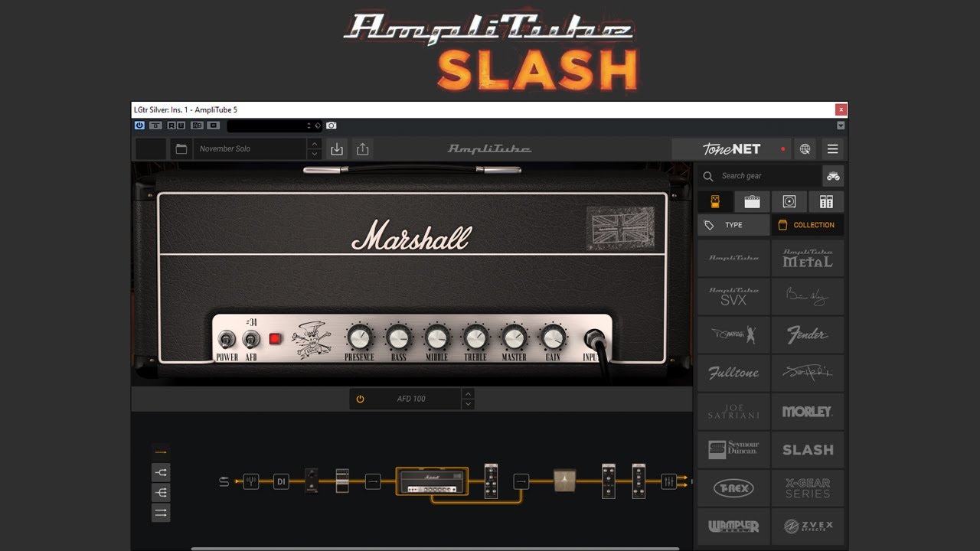Step to next amp model arrow
The height and width of the screenshot is (551, 980).
point(468,404)
